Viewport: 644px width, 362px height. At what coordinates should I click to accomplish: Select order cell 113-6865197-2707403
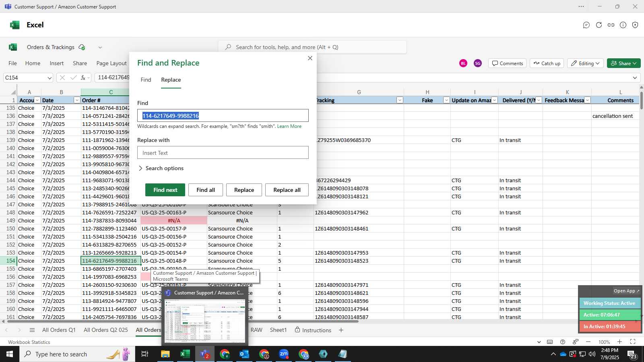(111, 269)
